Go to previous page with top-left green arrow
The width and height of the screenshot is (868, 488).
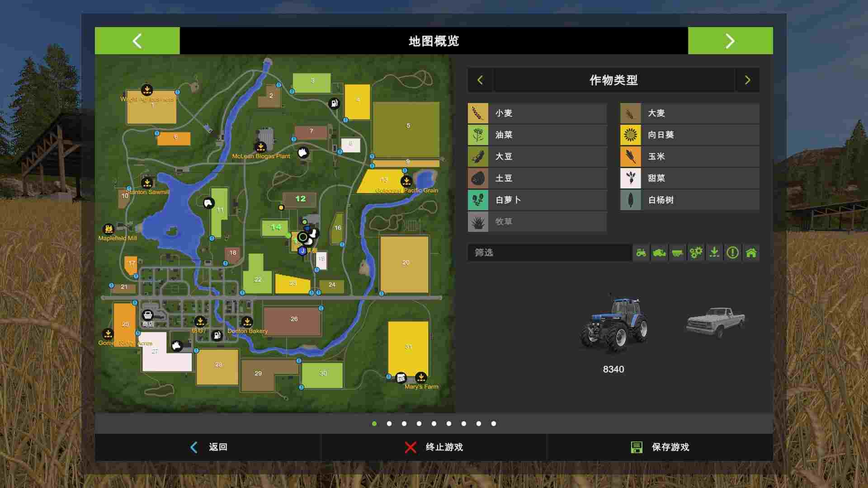(137, 41)
